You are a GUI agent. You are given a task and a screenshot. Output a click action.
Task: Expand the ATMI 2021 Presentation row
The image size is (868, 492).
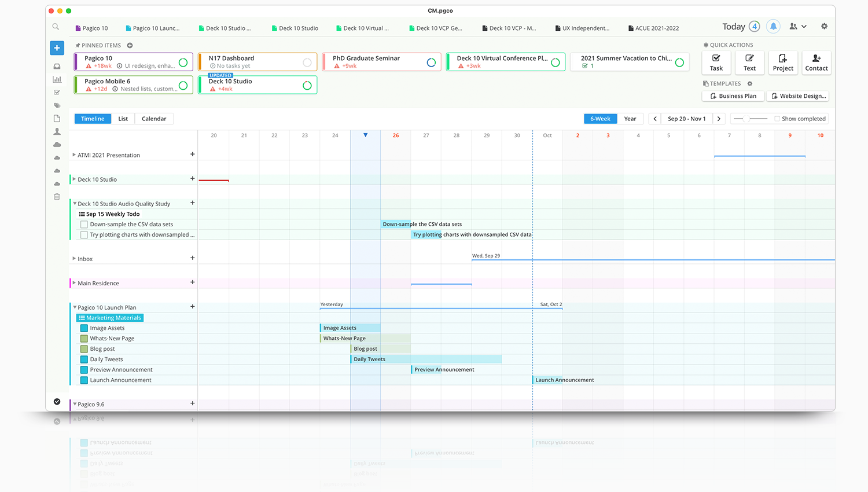click(x=74, y=155)
